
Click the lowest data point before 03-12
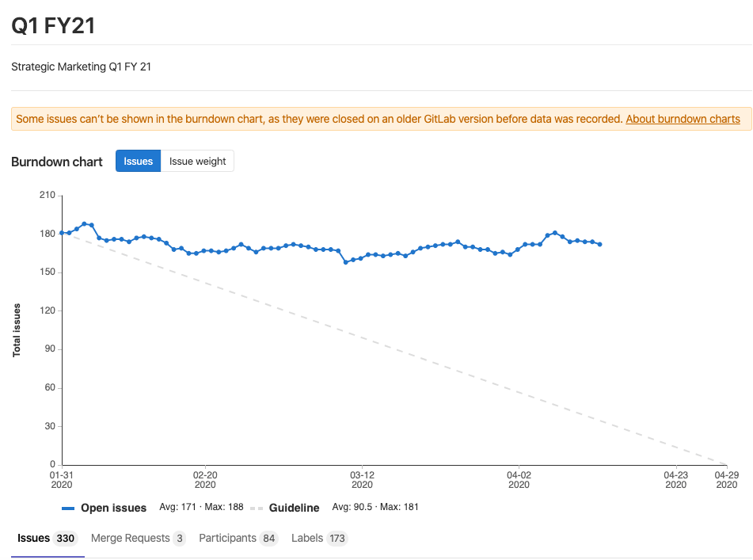coord(345,261)
